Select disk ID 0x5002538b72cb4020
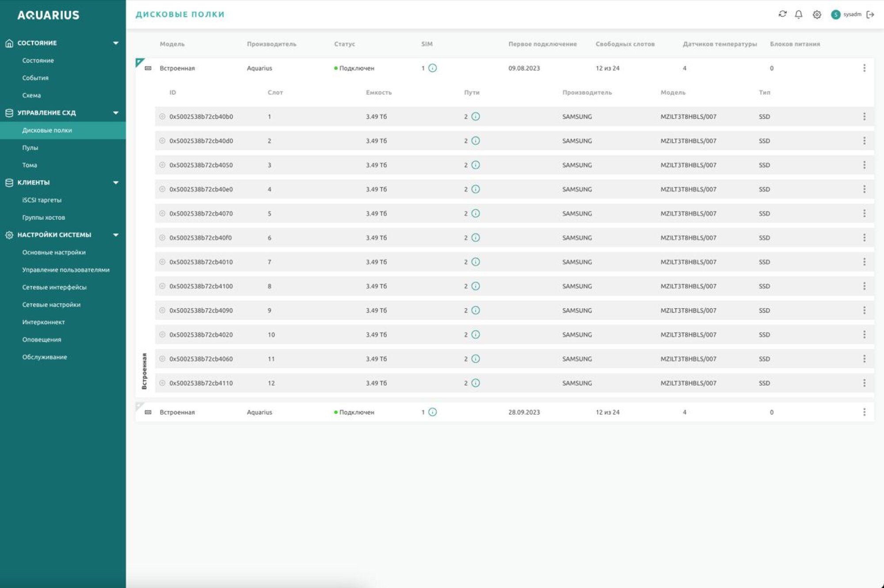The width and height of the screenshot is (884, 588). tap(201, 335)
